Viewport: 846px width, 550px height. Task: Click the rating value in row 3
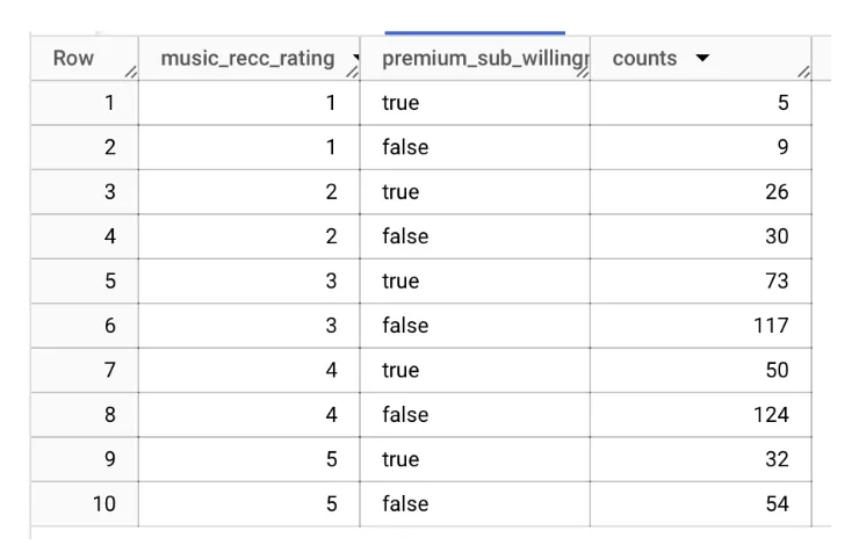[x=331, y=192]
